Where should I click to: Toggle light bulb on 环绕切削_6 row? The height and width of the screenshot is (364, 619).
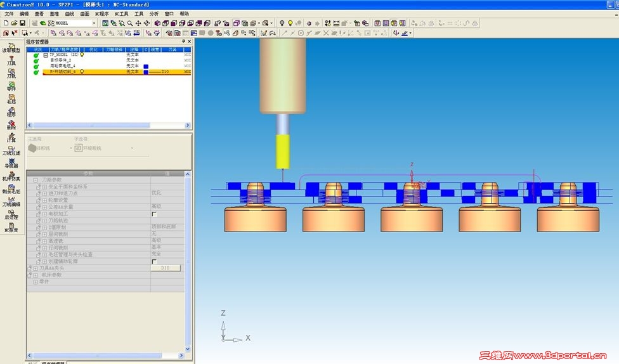[x=82, y=72]
